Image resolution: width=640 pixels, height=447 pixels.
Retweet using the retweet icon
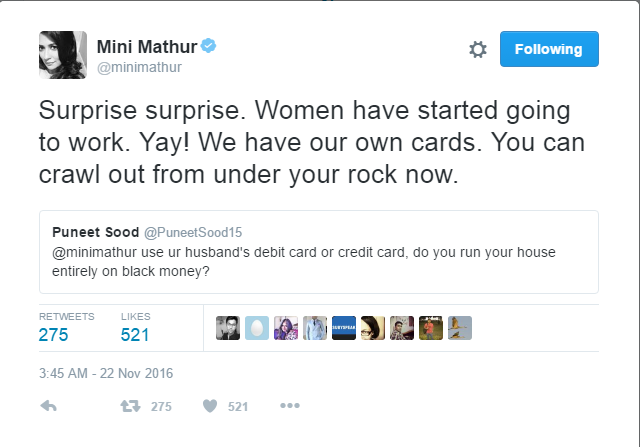(130, 406)
